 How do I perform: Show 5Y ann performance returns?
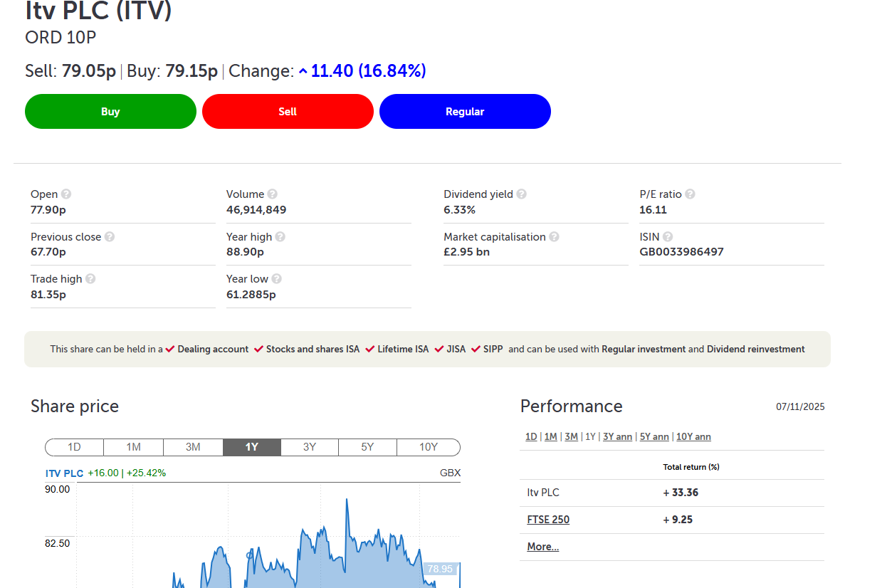654,437
